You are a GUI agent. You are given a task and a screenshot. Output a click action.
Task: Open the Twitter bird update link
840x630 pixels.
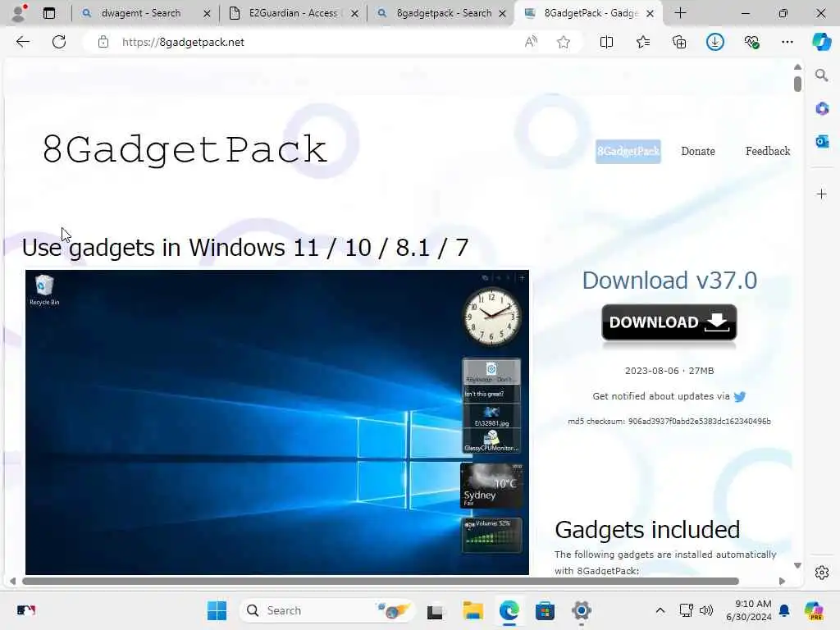coord(740,396)
